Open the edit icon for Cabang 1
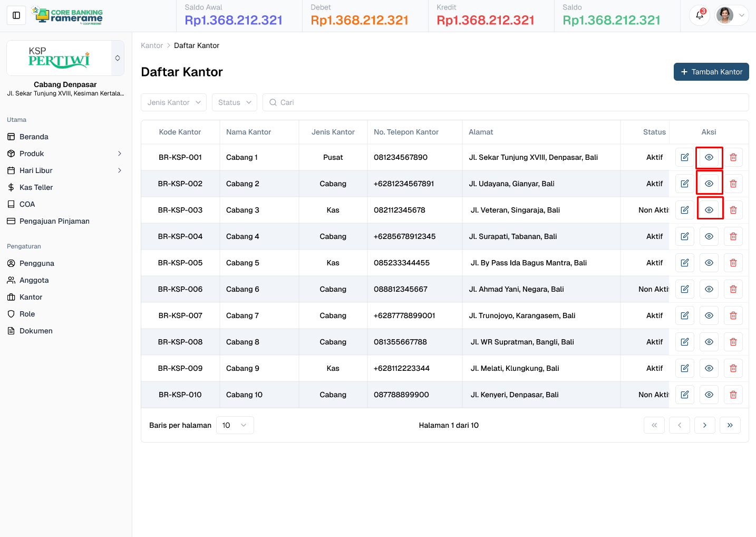Image resolution: width=756 pixels, height=537 pixels. pyautogui.click(x=684, y=157)
